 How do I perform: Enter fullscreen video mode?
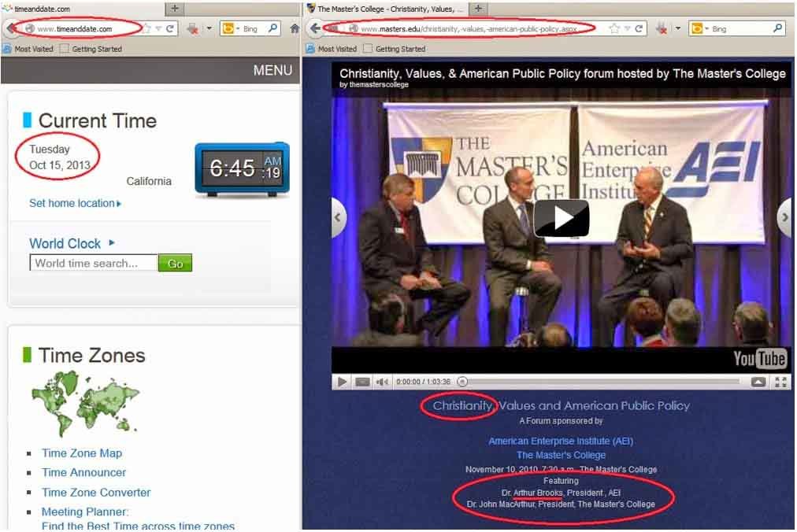pyautogui.click(x=780, y=382)
